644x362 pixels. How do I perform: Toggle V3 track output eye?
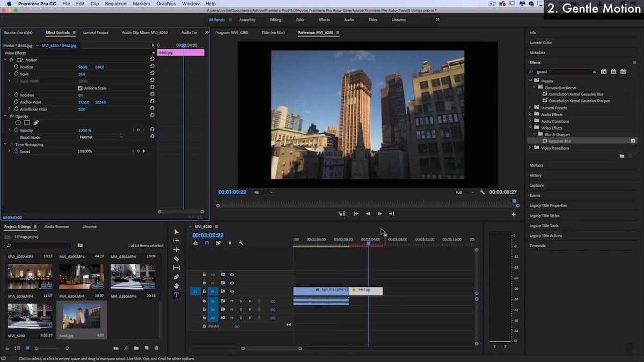coord(232,275)
